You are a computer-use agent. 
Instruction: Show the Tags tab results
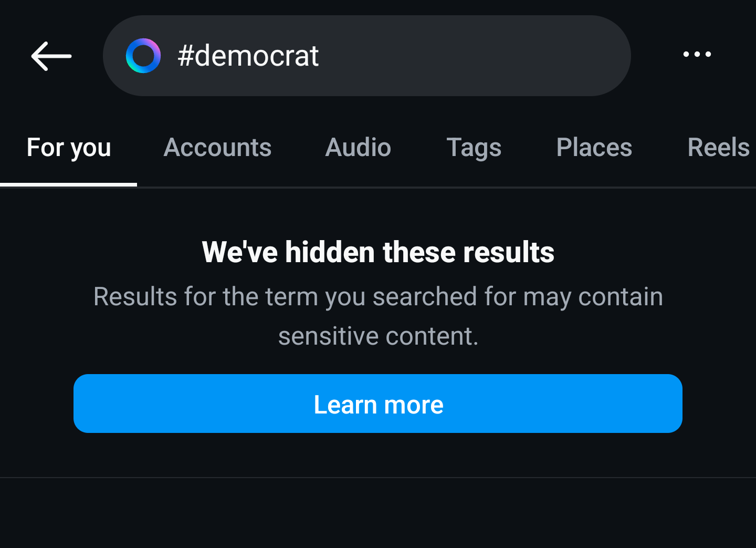click(474, 148)
